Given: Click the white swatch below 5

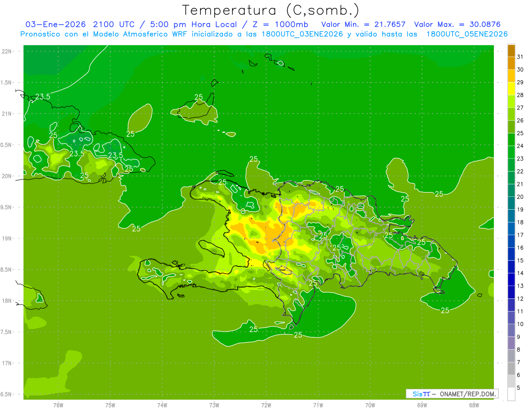Looking at the screenshot, I should [x=511, y=394].
